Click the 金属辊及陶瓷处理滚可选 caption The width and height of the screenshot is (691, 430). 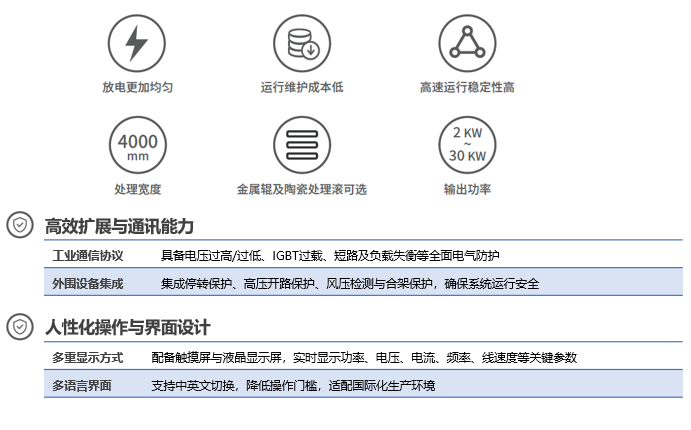pos(302,189)
